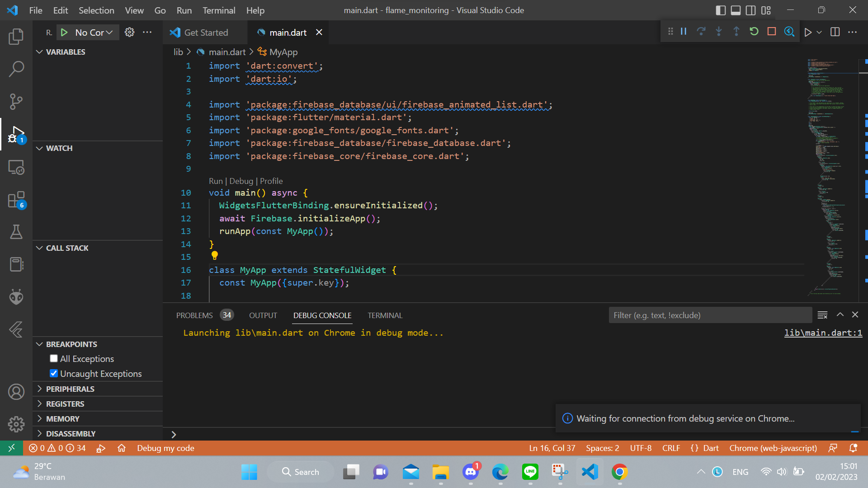
Task: Collapse the CALL STACK section
Action: [67, 248]
